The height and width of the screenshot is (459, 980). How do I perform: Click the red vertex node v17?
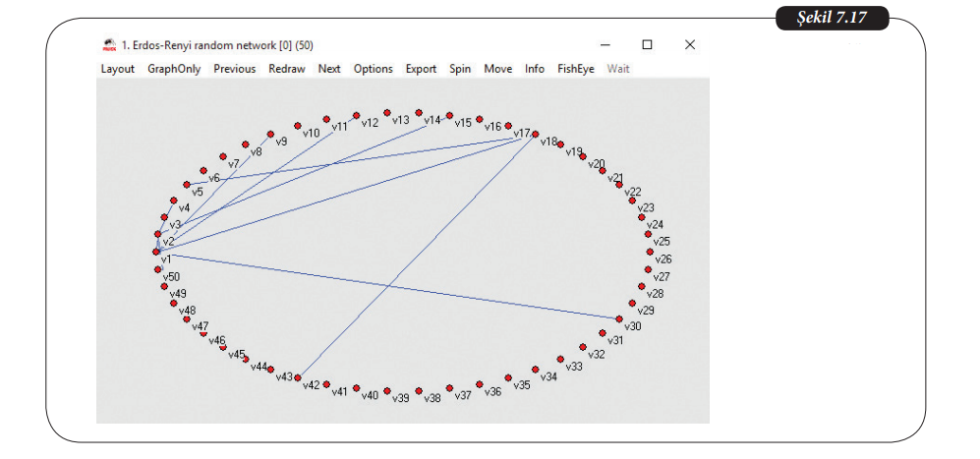tap(535, 134)
